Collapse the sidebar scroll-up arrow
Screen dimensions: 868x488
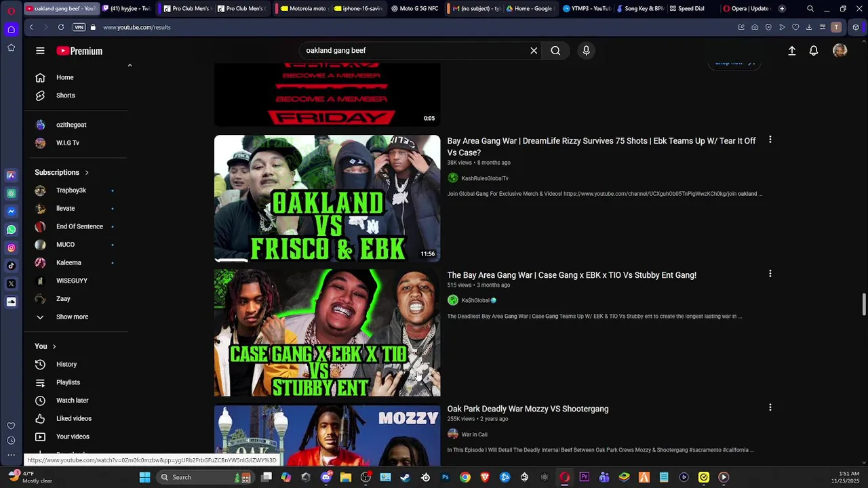tap(130, 66)
